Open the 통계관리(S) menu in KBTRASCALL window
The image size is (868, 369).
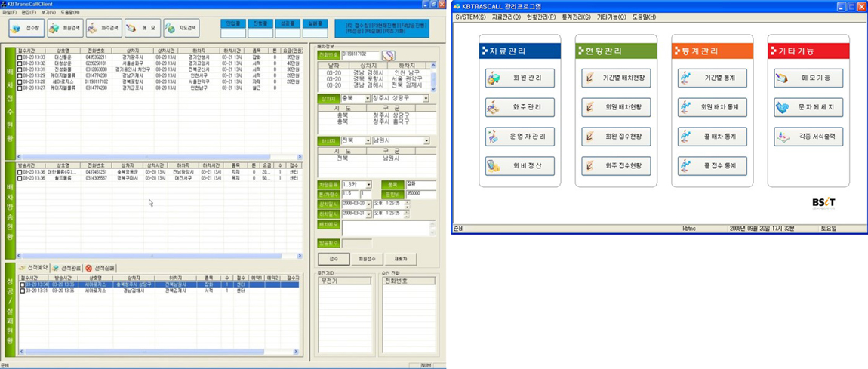pyautogui.click(x=576, y=17)
